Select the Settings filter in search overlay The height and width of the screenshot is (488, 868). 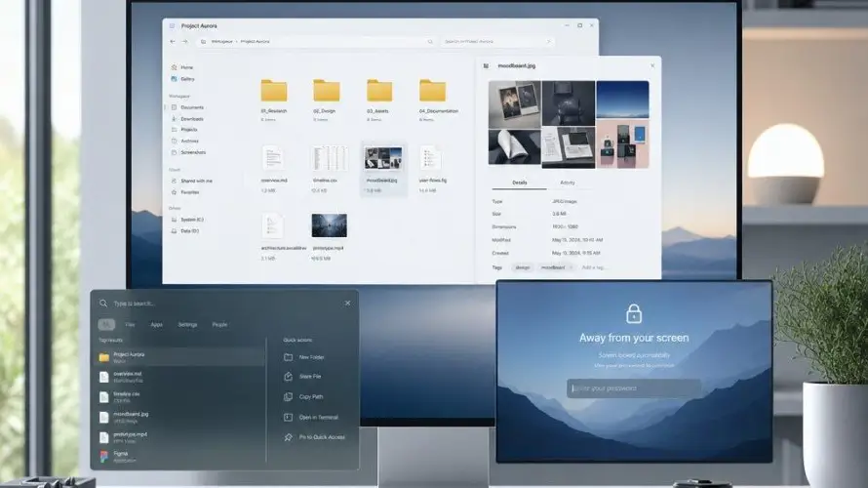point(187,325)
